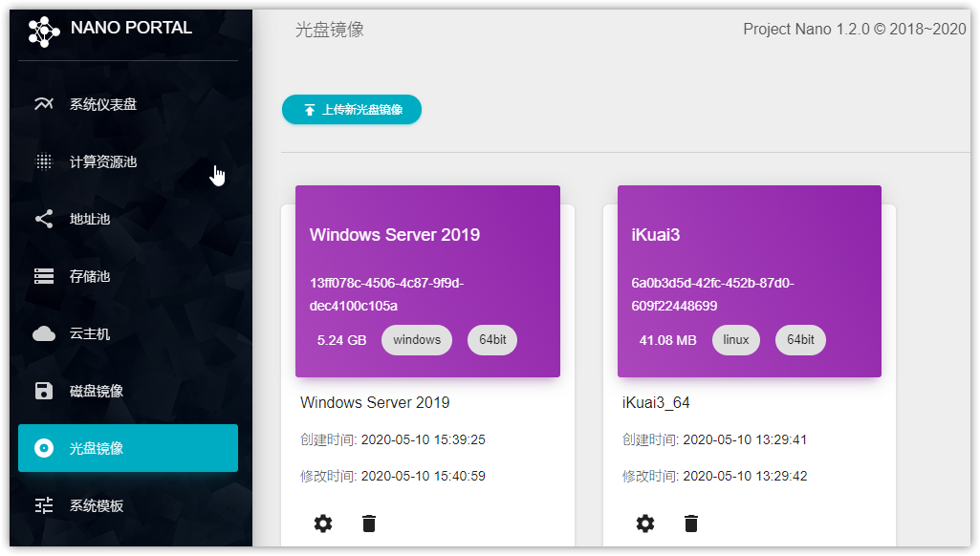Delete the iKuai3 image via trash icon
This screenshot has width=980, height=556.
click(x=691, y=523)
